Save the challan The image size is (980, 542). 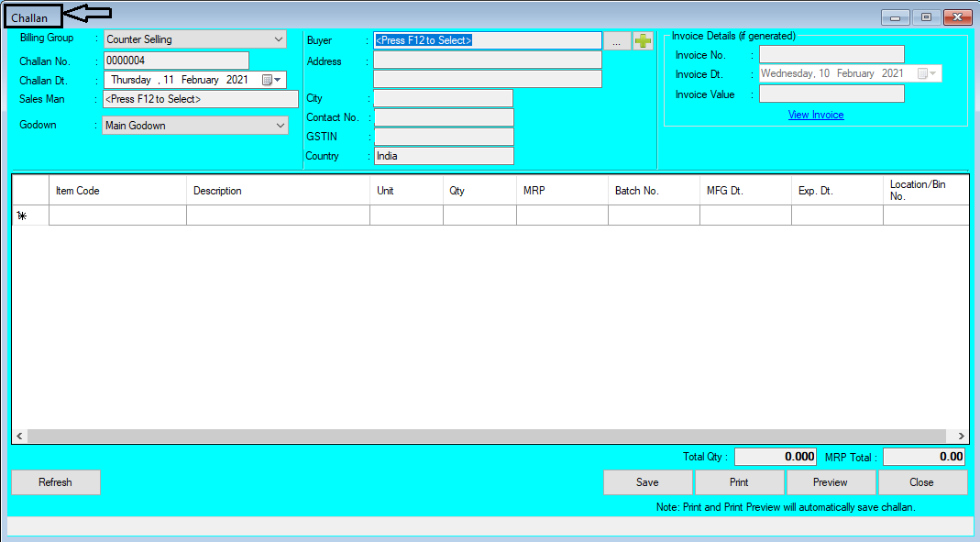(x=647, y=481)
